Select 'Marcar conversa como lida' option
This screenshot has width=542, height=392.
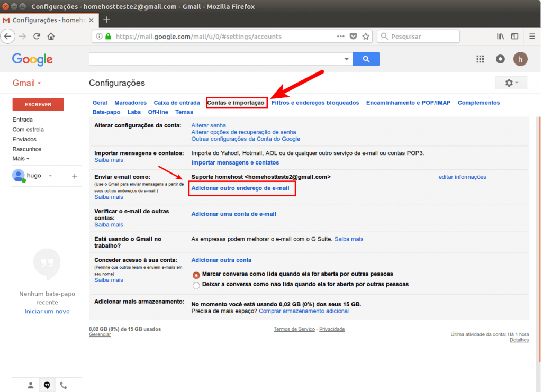point(196,275)
